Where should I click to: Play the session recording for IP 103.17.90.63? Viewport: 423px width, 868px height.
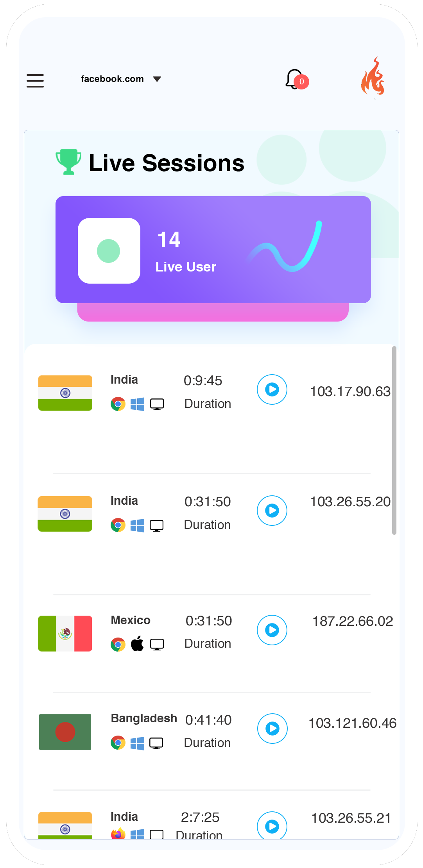(272, 389)
